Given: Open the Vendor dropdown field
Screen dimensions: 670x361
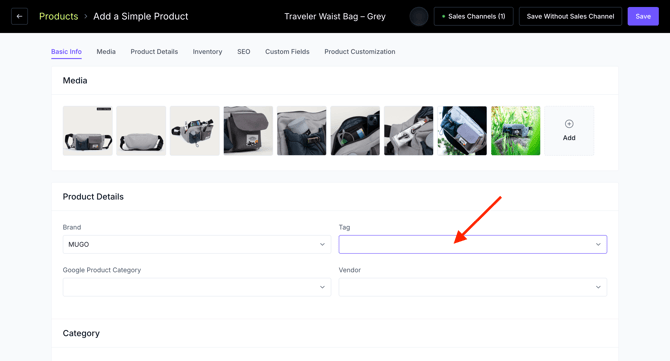Looking at the screenshot, I should click(x=473, y=287).
